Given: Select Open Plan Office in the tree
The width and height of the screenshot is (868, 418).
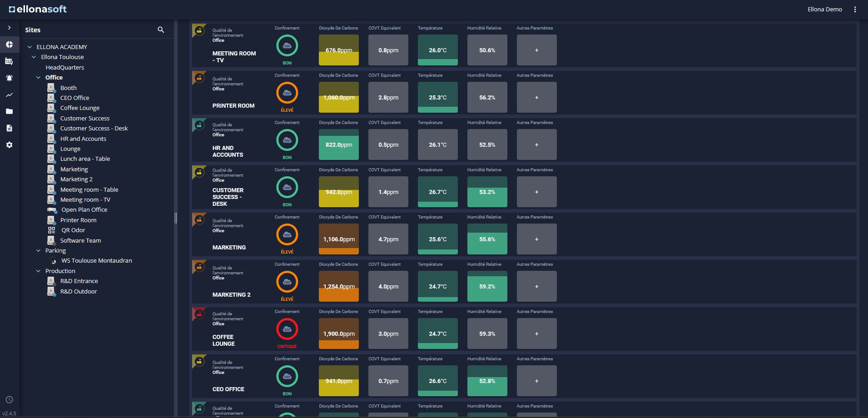Looking at the screenshot, I should tap(84, 209).
